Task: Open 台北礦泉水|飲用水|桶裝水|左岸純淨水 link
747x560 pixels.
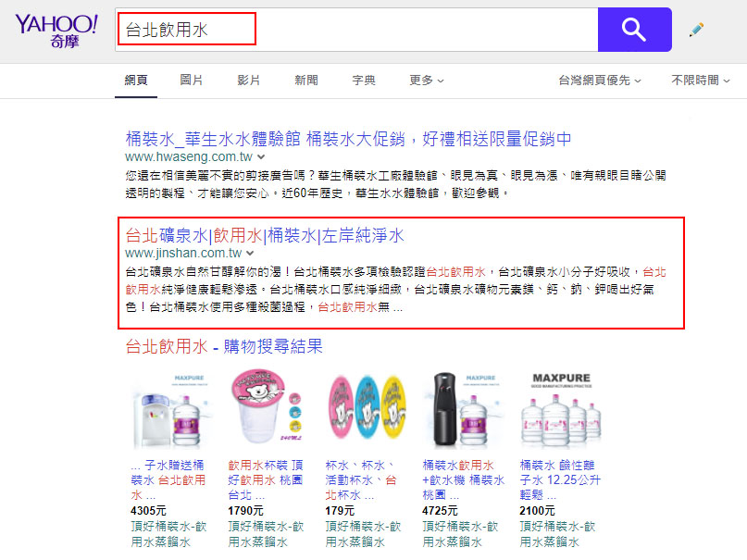Action: [265, 235]
